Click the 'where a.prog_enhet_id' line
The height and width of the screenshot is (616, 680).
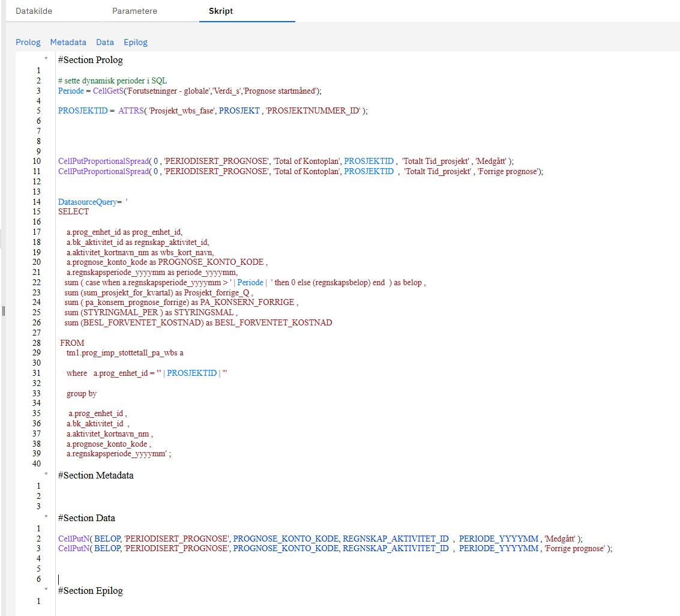tap(146, 373)
